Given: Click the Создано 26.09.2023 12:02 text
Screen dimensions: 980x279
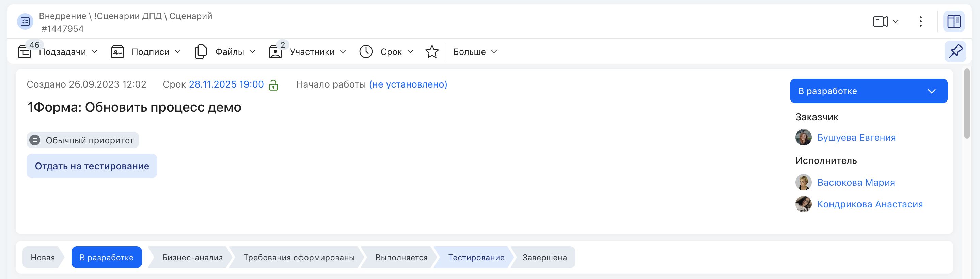Looking at the screenshot, I should (86, 84).
